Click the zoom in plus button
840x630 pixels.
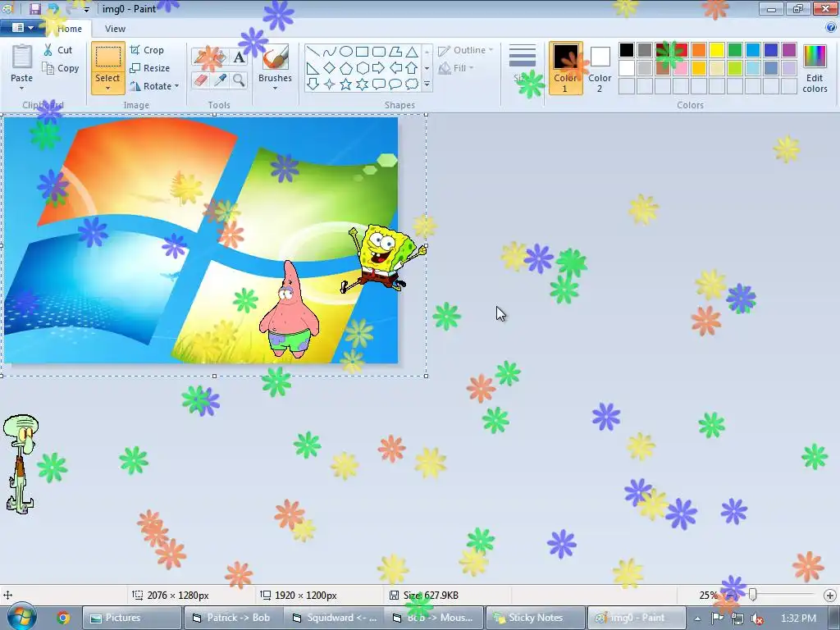(829, 596)
